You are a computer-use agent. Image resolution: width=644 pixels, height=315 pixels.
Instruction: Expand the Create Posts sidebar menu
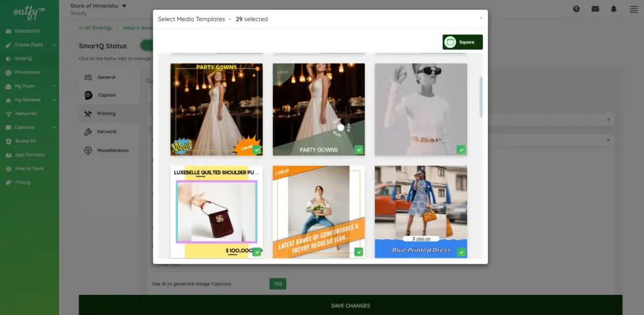tap(55, 45)
